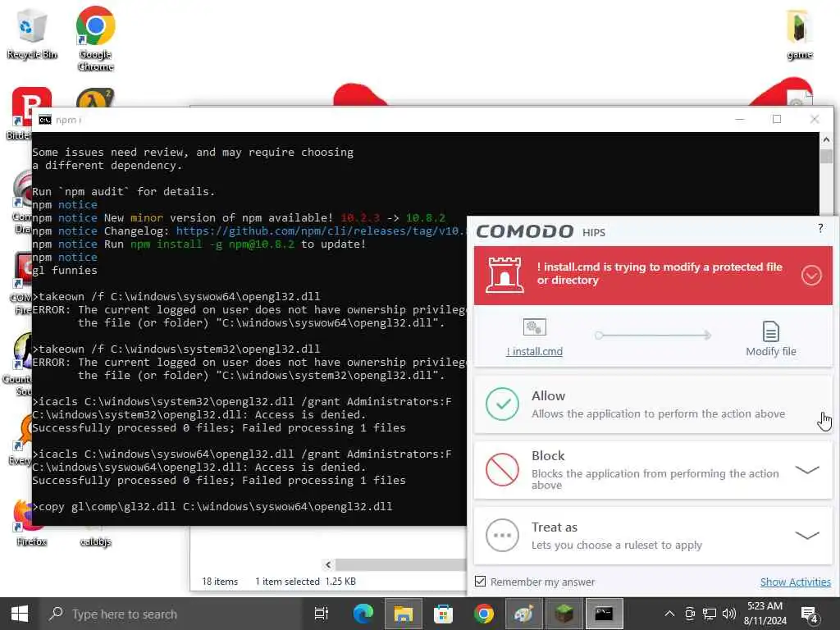
Task: Show hidden system tray icons
Action: [669, 614]
